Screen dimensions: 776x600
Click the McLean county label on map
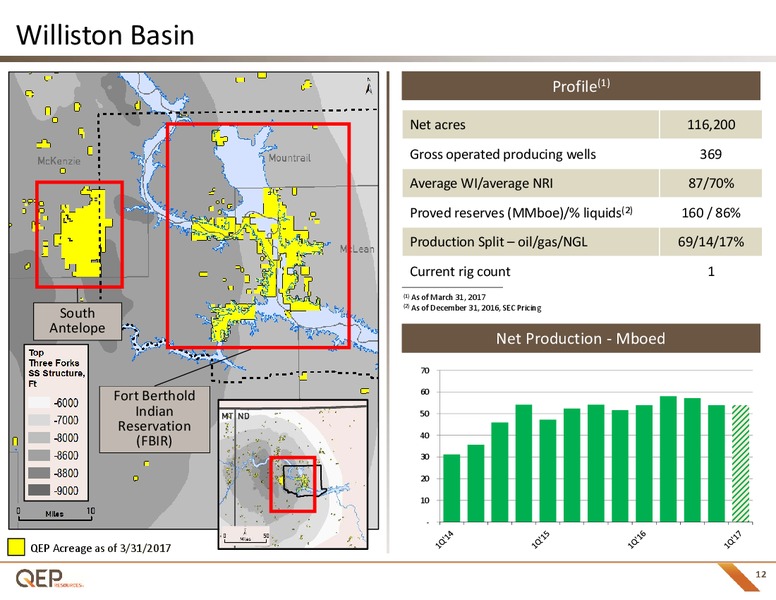[x=357, y=249]
